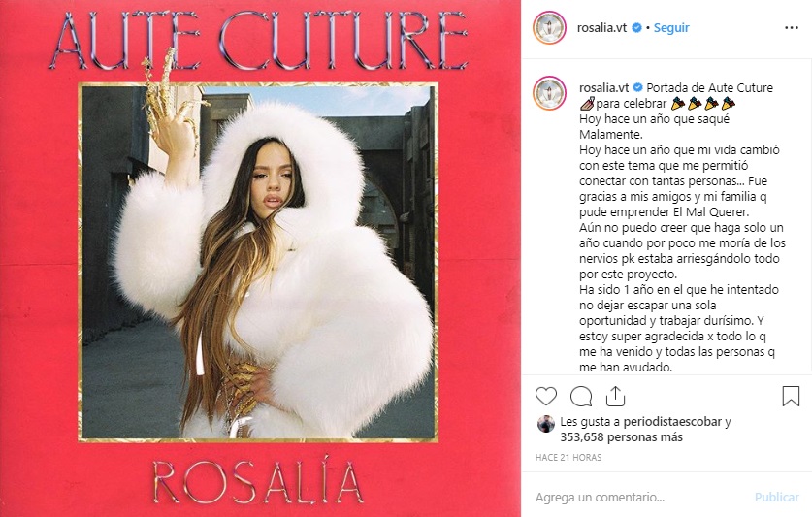Viewport: 812px width, 517px height.
Task: Open the three-dot more options menu
Action: click(792, 28)
